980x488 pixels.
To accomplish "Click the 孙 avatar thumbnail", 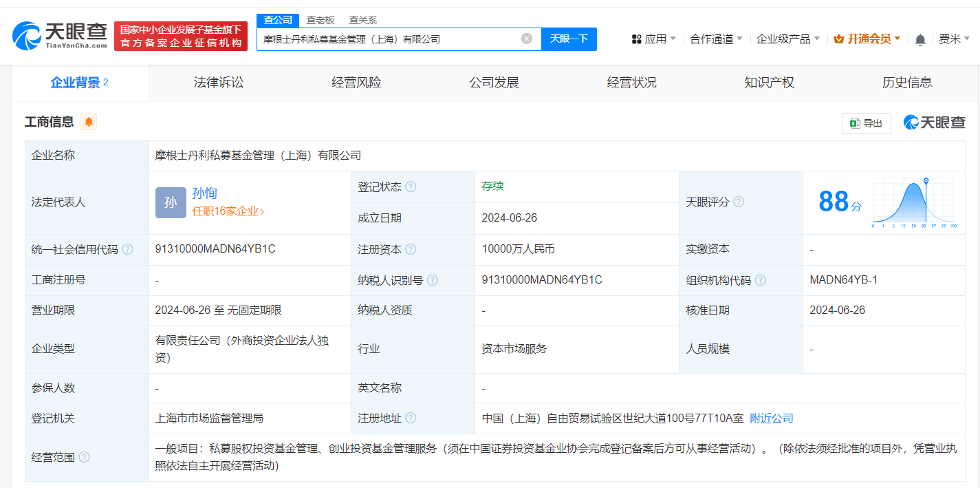I will pos(171,202).
